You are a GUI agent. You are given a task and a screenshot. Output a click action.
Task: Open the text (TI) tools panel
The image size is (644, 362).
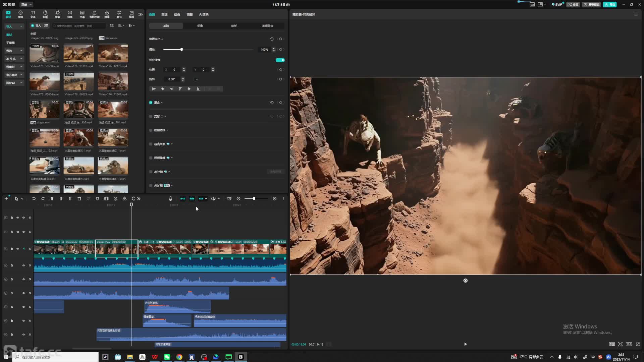tap(33, 14)
